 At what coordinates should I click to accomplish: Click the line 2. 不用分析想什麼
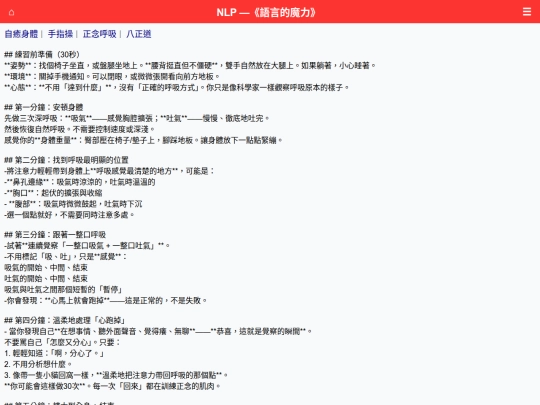coord(38,364)
